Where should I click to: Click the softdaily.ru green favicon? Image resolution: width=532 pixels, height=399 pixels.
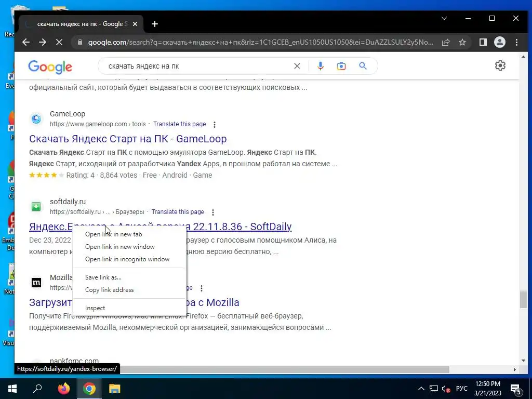[36, 206]
